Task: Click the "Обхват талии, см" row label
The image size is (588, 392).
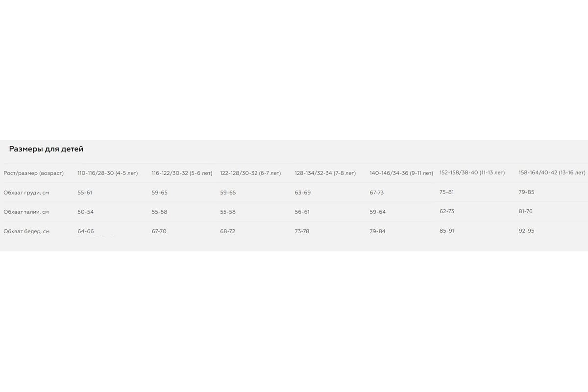Action: click(x=26, y=212)
